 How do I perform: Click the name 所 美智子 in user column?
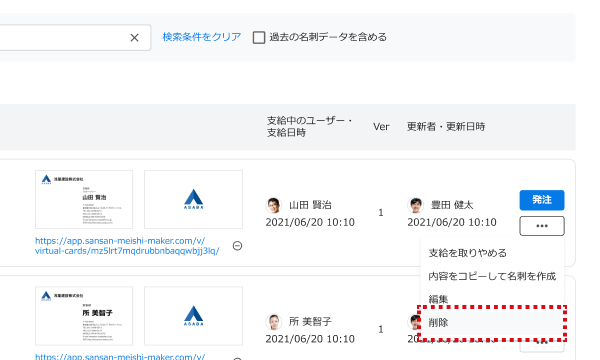[310, 322]
